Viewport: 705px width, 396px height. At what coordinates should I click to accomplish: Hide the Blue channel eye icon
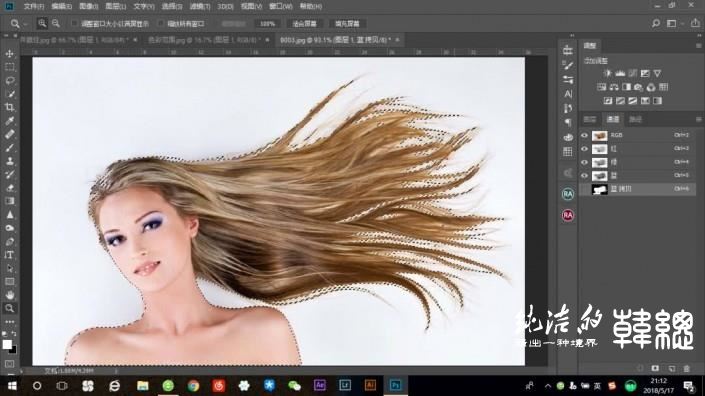pyautogui.click(x=585, y=176)
